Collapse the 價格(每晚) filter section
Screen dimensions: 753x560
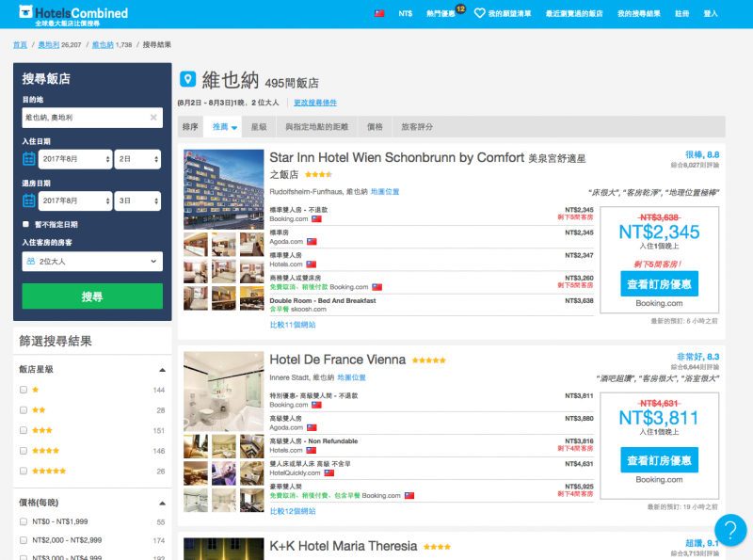coord(162,504)
